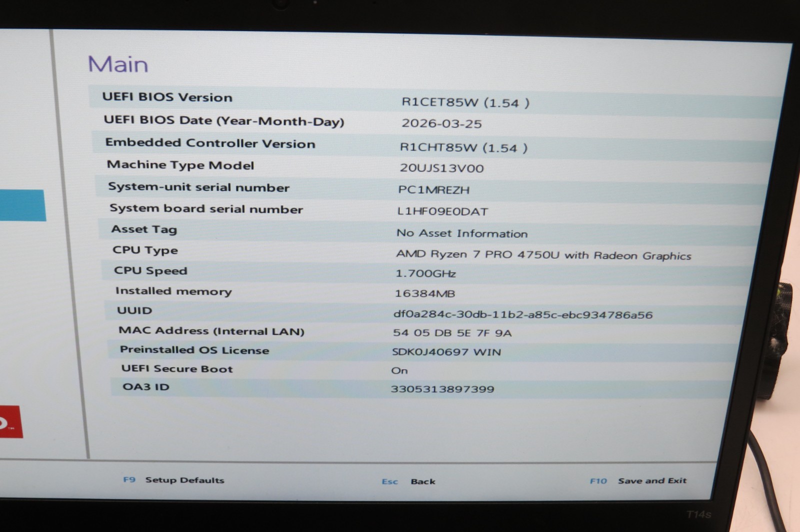Viewport: 800px width, 532px height.
Task: Select the System board serial number label
Action: (x=206, y=209)
